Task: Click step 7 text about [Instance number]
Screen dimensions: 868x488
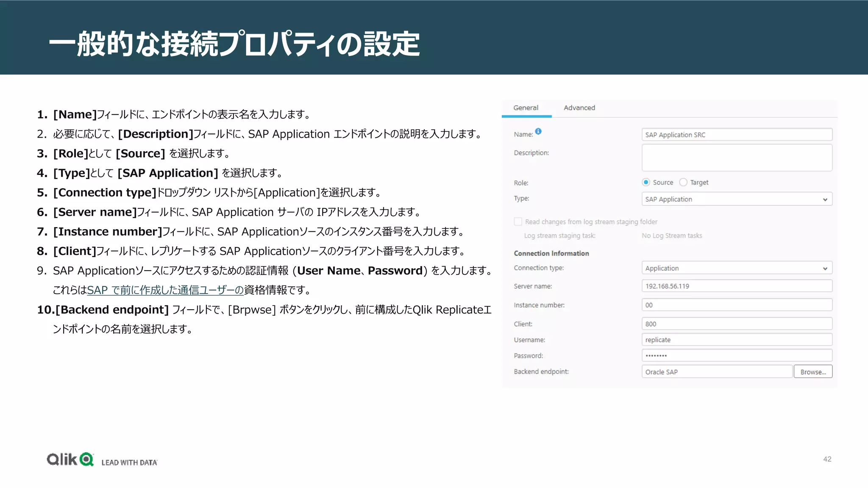Action: 251,231
